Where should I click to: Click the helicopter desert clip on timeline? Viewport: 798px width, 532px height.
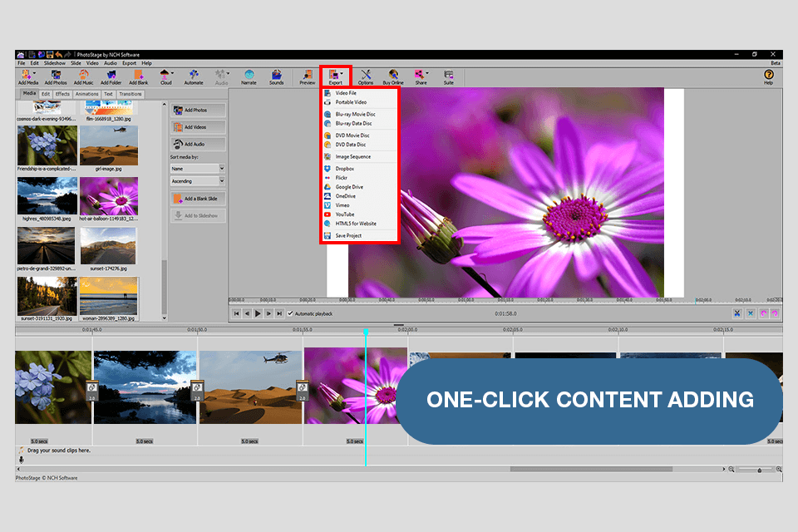pyautogui.click(x=250, y=387)
